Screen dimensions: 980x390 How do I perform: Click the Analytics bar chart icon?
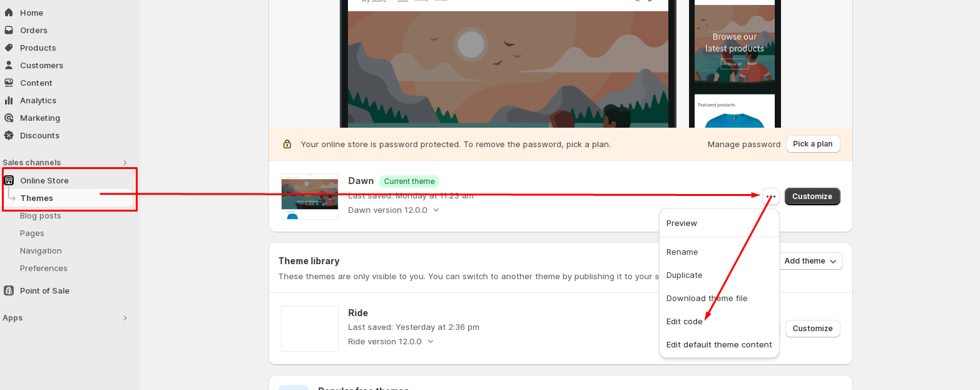tap(9, 100)
